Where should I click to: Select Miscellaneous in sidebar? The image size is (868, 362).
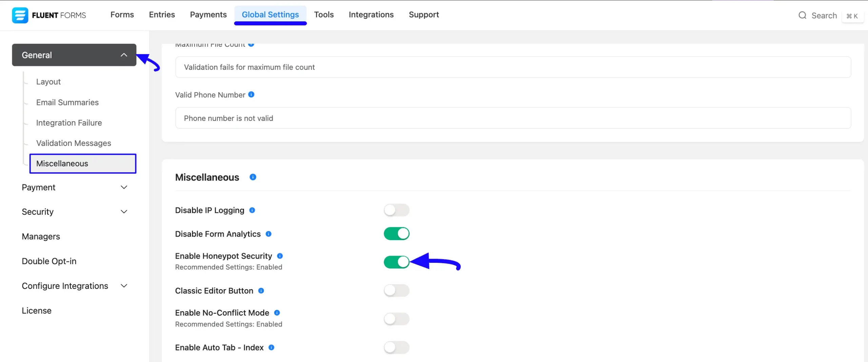point(83,164)
